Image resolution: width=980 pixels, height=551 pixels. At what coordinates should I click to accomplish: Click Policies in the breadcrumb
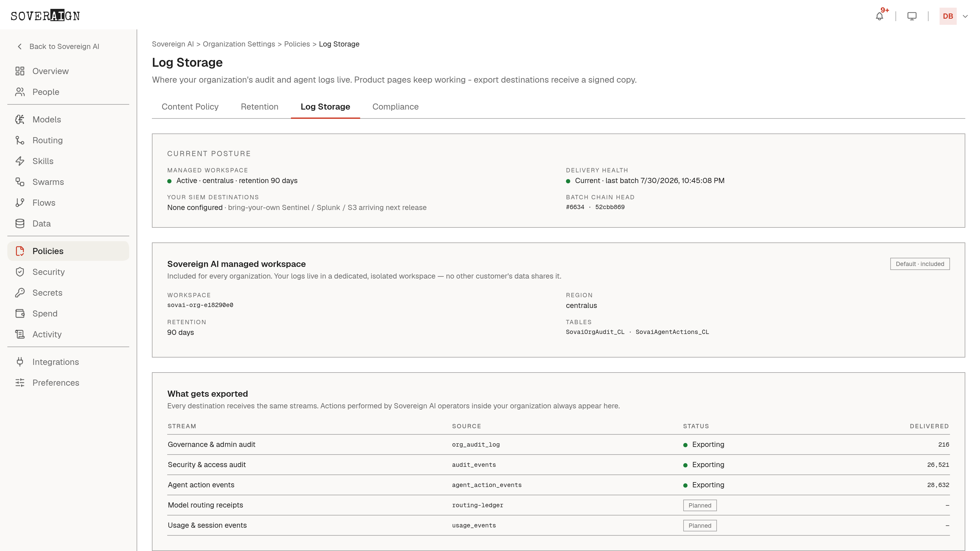pos(297,44)
